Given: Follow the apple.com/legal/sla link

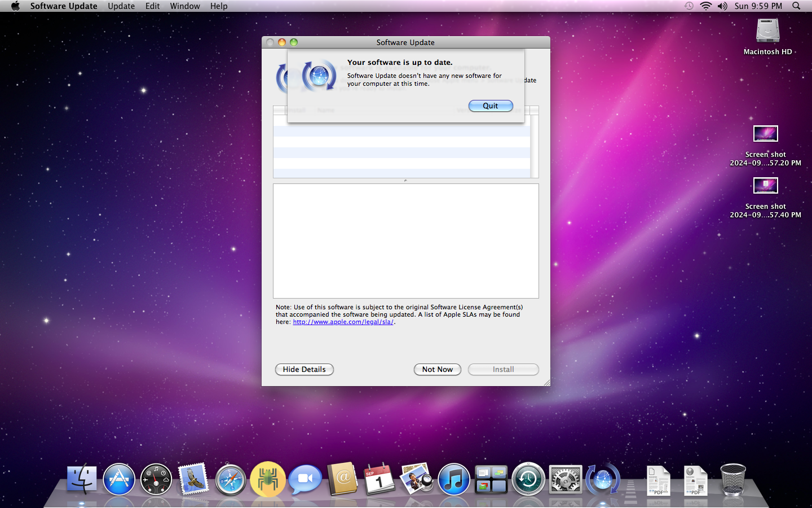Looking at the screenshot, I should click(343, 322).
